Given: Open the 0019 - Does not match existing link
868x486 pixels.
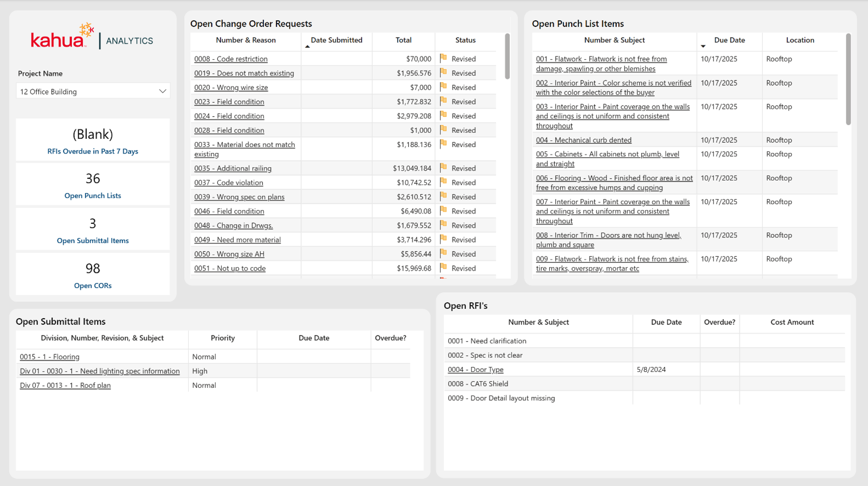Looking at the screenshot, I should [244, 73].
